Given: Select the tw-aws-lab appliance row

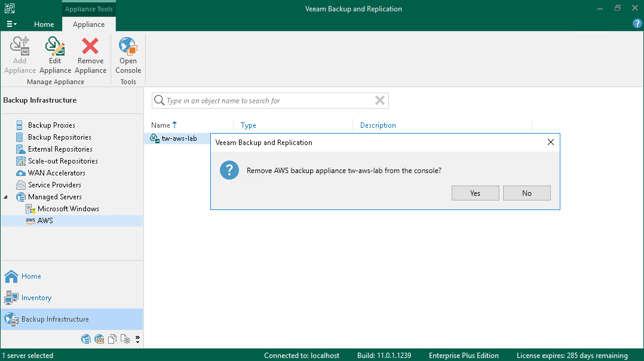Looking at the screenshot, I should (x=179, y=138).
